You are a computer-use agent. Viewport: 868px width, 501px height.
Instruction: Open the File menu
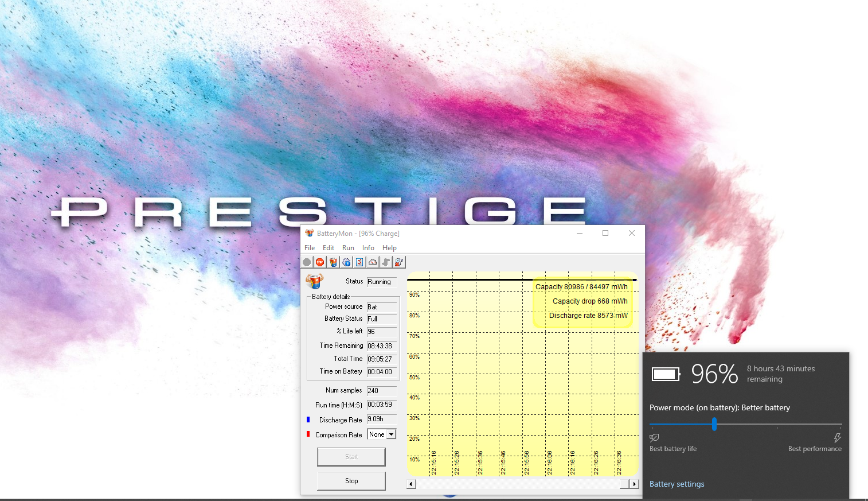[x=310, y=248]
